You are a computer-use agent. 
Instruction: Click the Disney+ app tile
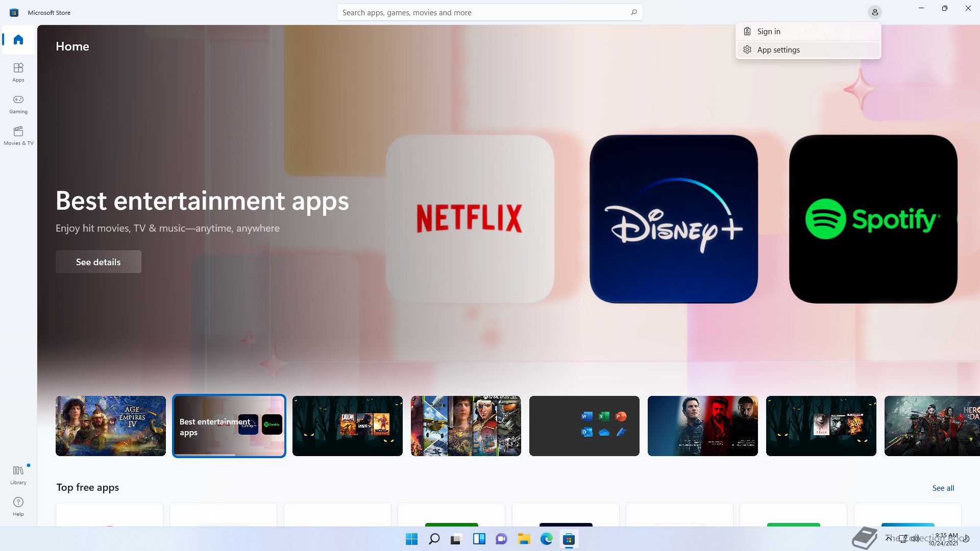pyautogui.click(x=674, y=219)
